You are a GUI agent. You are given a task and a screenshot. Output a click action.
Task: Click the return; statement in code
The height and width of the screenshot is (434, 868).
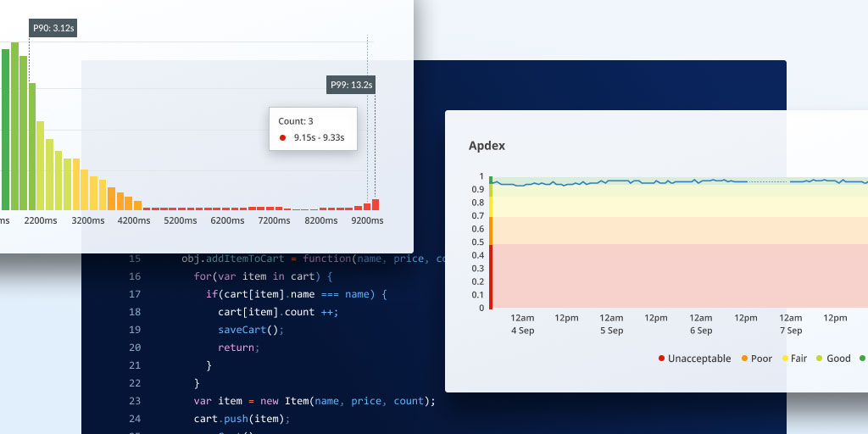click(x=238, y=348)
